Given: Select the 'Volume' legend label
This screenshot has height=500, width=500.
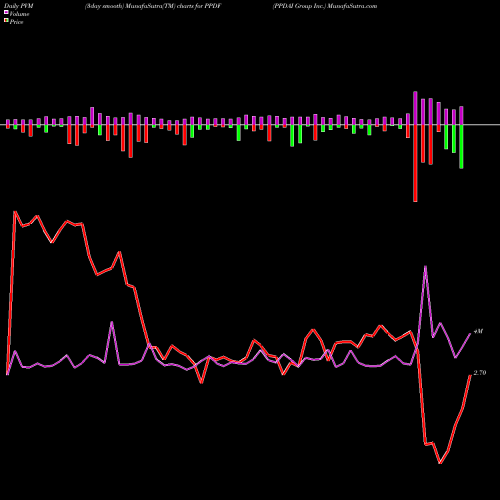Looking at the screenshot, I should point(19,14).
